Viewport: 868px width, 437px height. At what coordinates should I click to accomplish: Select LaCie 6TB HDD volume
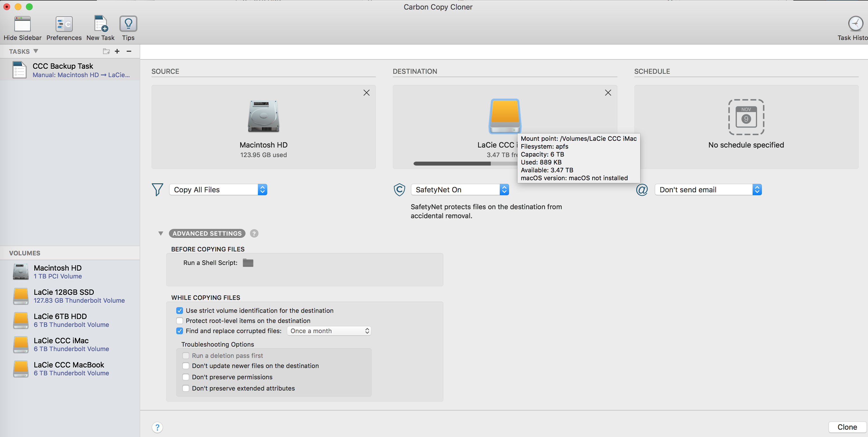(70, 320)
